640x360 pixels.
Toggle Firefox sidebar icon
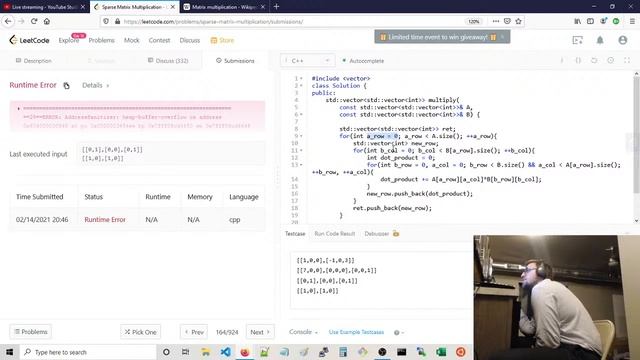590,21
